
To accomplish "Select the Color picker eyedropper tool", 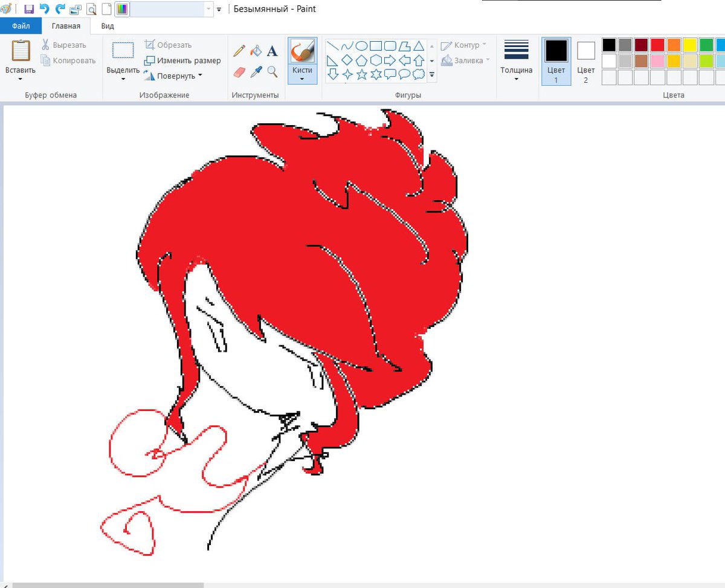I will (x=256, y=72).
